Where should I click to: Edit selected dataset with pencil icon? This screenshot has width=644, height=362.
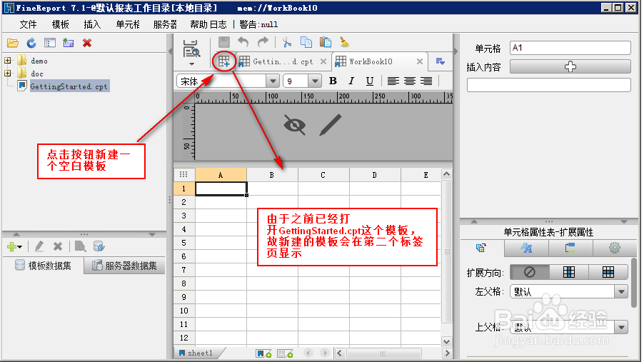[x=39, y=246]
